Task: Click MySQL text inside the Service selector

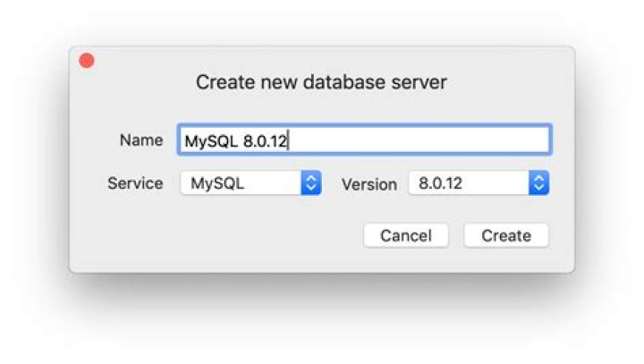Action: [x=217, y=183]
